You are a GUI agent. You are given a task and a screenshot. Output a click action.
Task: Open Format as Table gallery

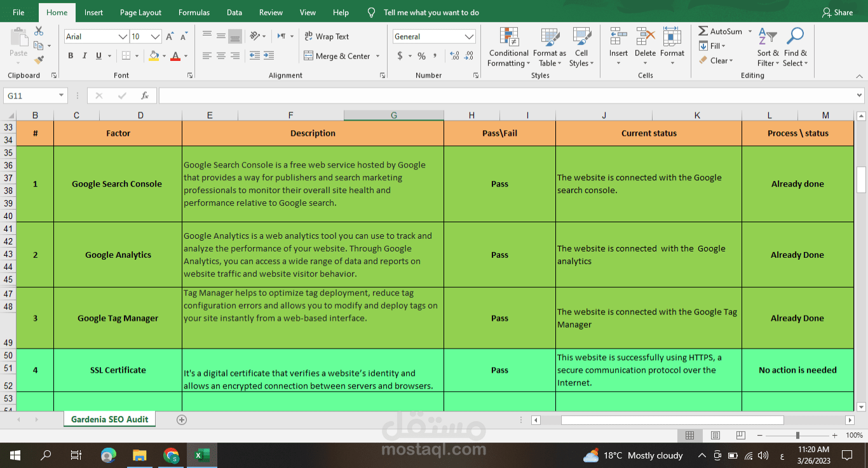550,47
